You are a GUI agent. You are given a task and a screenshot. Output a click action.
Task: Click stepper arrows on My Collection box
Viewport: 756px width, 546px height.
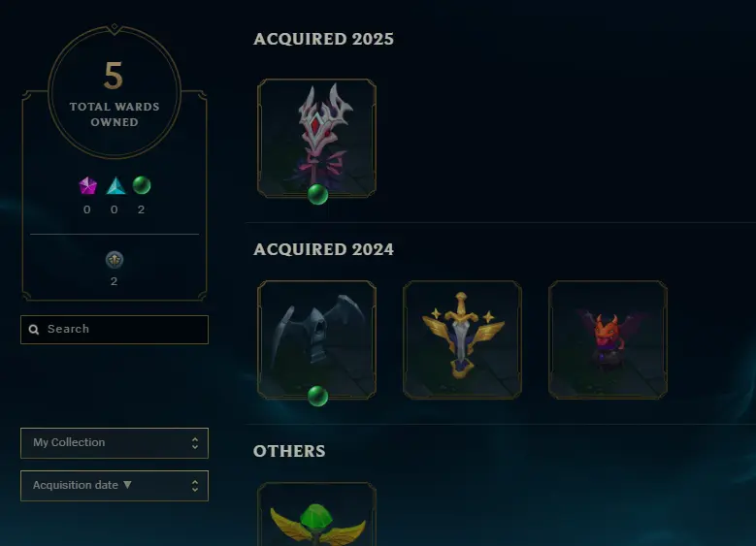point(195,443)
